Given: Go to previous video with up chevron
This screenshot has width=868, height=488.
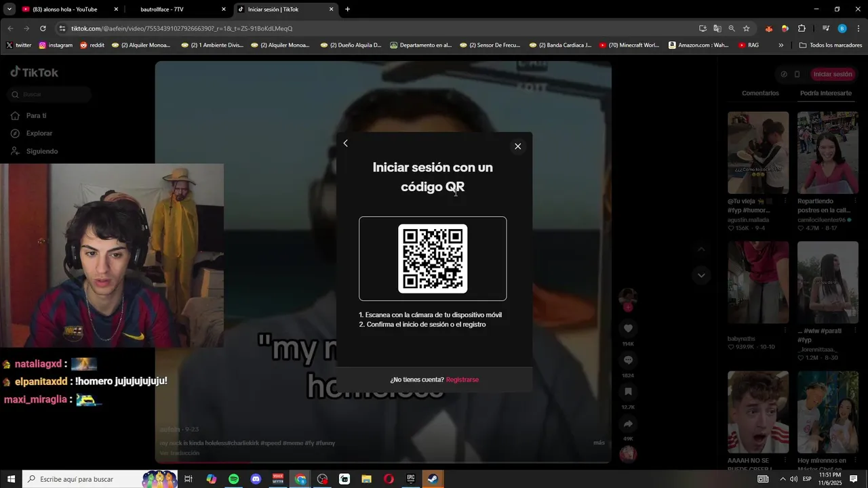Looking at the screenshot, I should 701,249.
